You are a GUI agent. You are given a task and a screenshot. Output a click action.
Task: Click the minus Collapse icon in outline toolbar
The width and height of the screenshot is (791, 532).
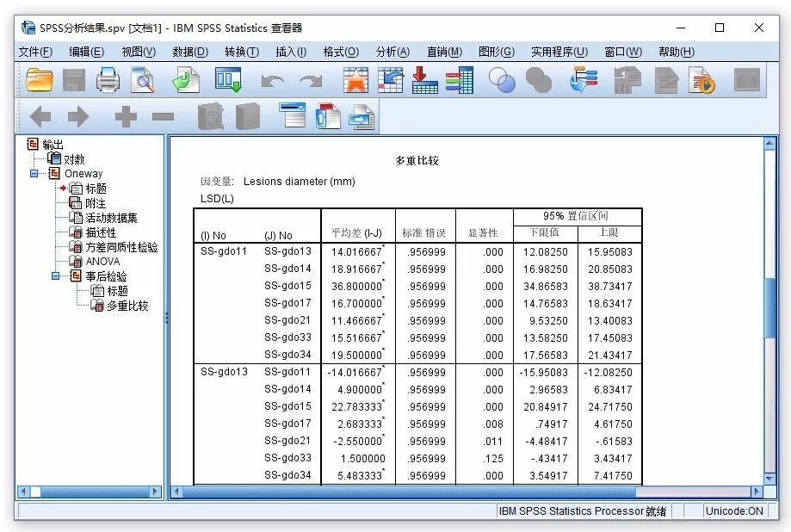pos(163,117)
